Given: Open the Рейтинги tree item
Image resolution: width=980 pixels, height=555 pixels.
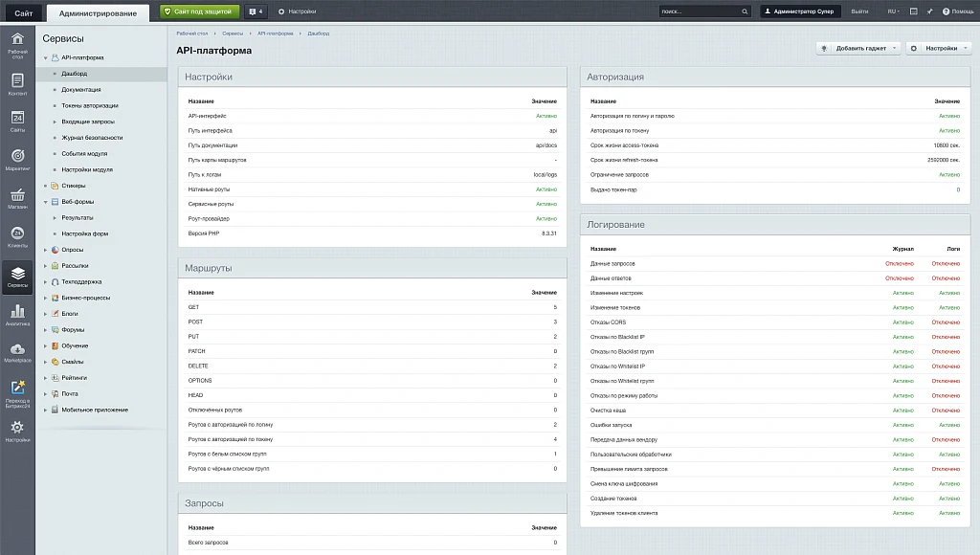Looking at the screenshot, I should click(x=74, y=378).
